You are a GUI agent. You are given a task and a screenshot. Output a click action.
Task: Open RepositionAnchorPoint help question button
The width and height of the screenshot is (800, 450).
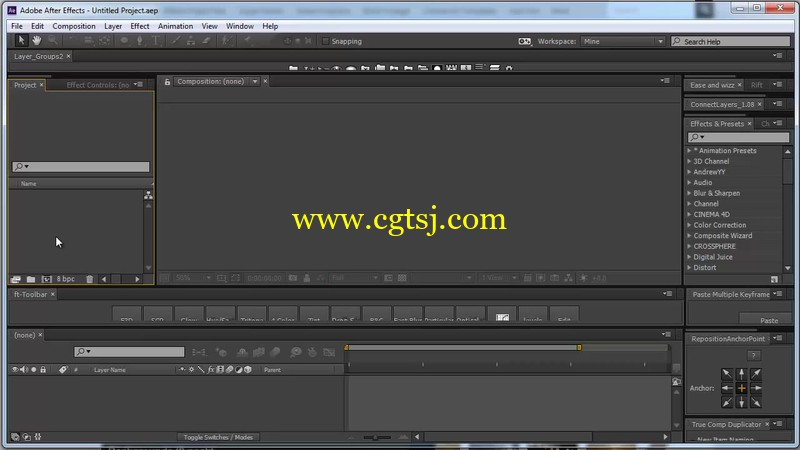click(x=754, y=356)
